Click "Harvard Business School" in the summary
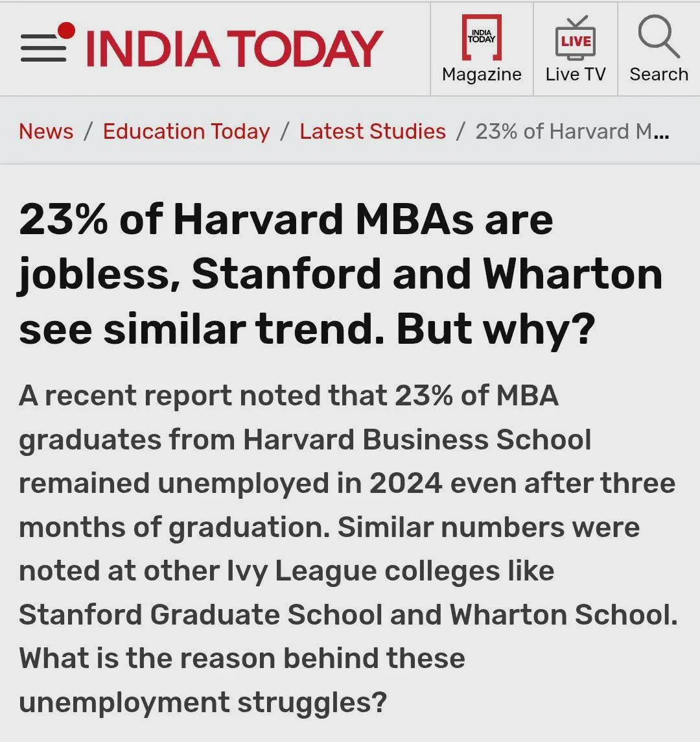The image size is (700, 742). click(417, 439)
